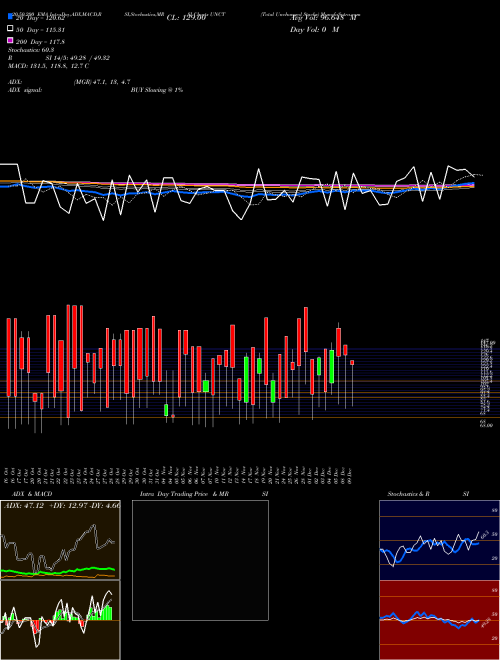Click the 'BUY Slowing @ 1%' signal text

[x=157, y=90]
